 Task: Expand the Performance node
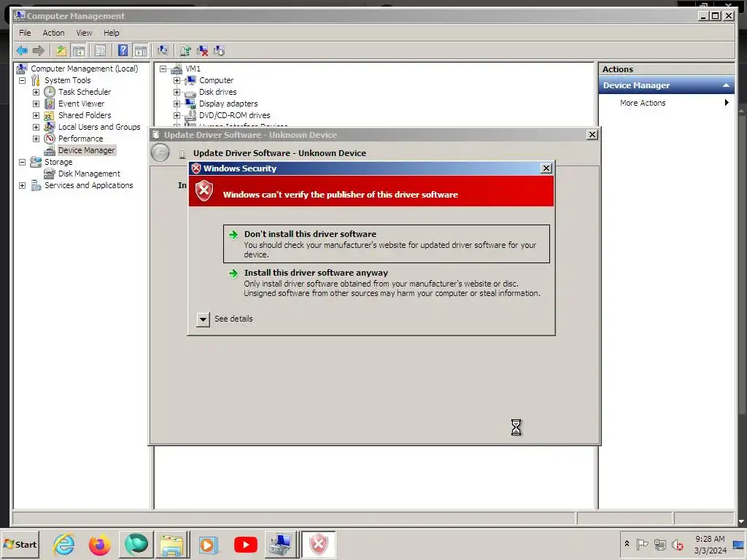tap(36, 139)
